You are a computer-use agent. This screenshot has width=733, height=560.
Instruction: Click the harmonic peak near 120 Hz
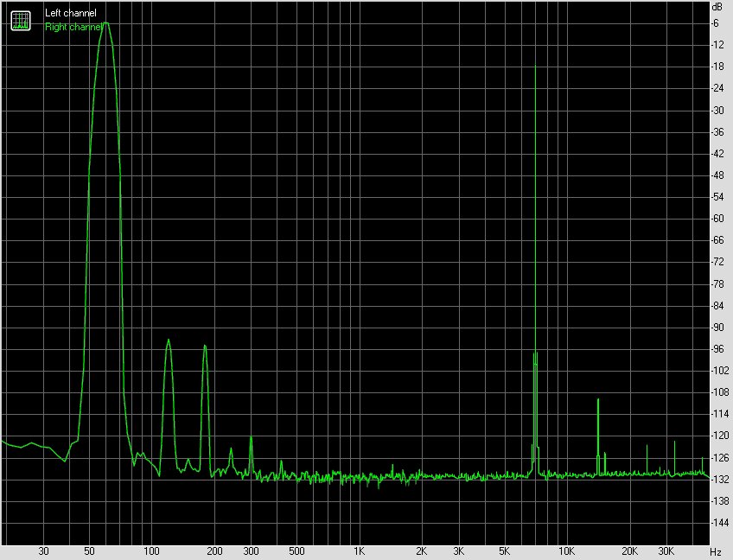(x=169, y=340)
